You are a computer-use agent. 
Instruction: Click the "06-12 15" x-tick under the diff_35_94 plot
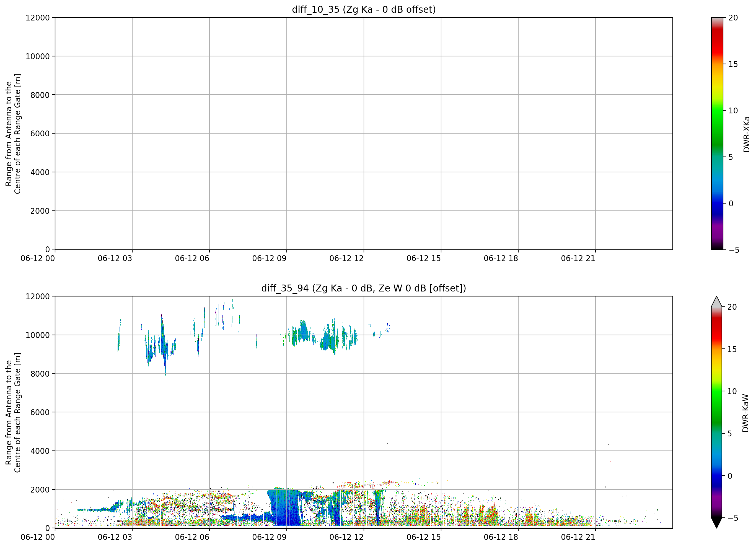(x=424, y=537)
